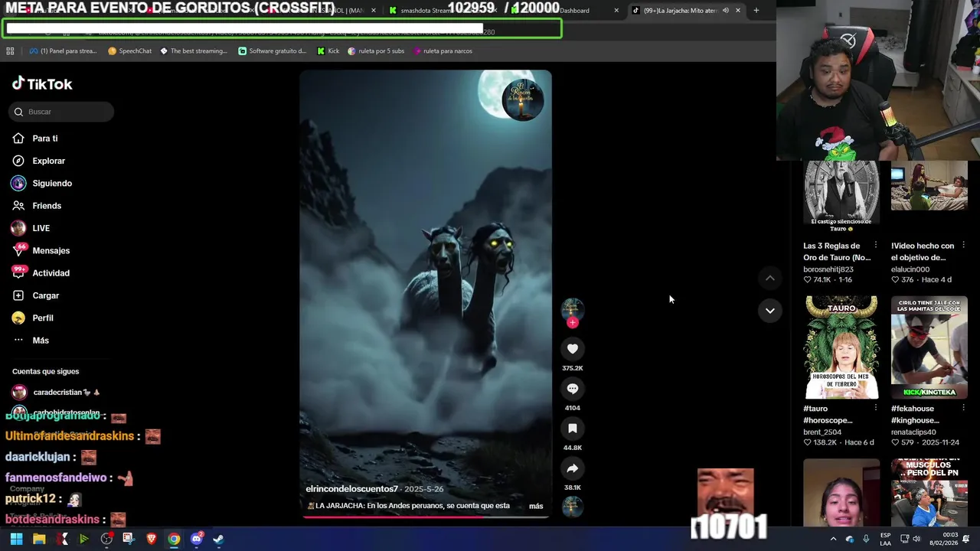The height and width of the screenshot is (551, 980).
Task: Open Windows Start menu
Action: [x=16, y=539]
